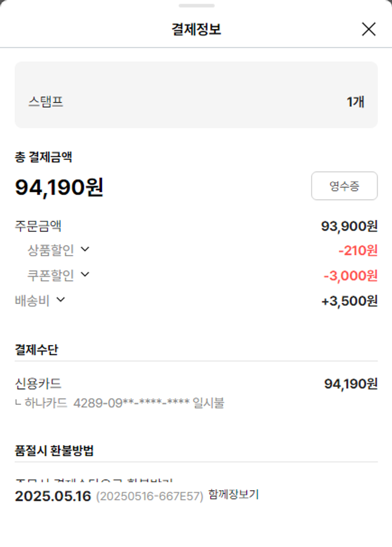Click the -210원 product discount value
392x547 pixels.
pos(358,251)
